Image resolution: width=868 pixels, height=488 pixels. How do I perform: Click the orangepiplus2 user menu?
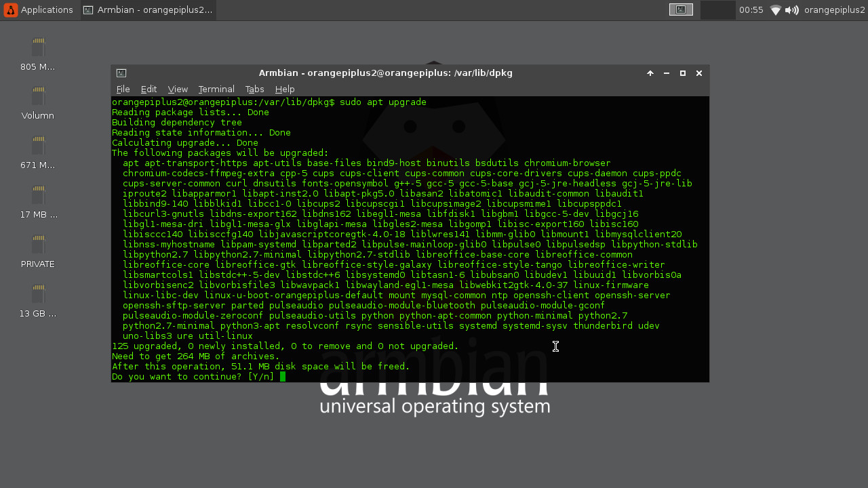click(834, 9)
